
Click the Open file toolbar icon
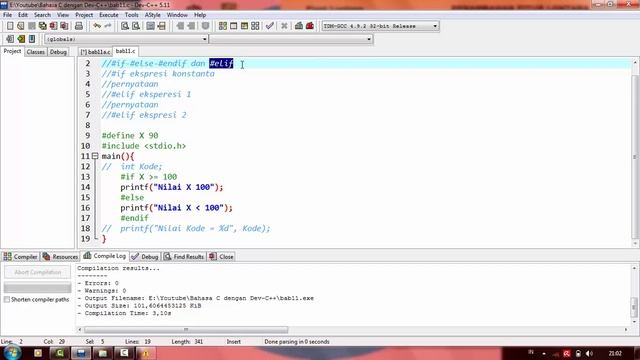click(x=20, y=26)
